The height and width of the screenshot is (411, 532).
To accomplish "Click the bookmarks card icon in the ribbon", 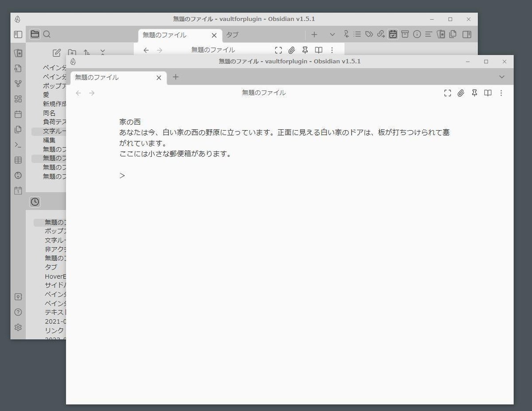I will click(x=18, y=53).
